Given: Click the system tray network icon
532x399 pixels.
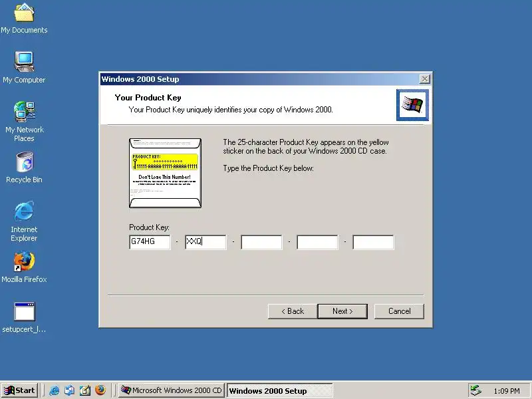Looking at the screenshot, I should (475, 390).
